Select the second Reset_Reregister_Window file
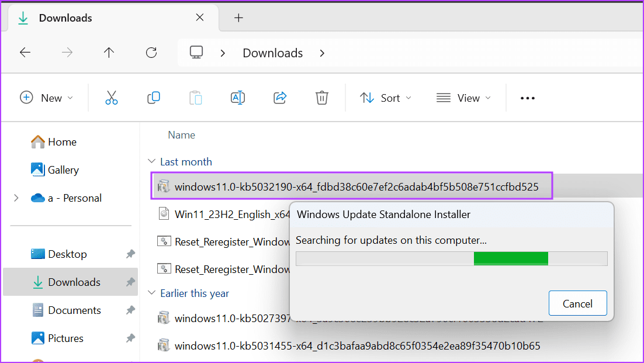Image resolution: width=644 pixels, height=363 pixels. pyautogui.click(x=223, y=269)
